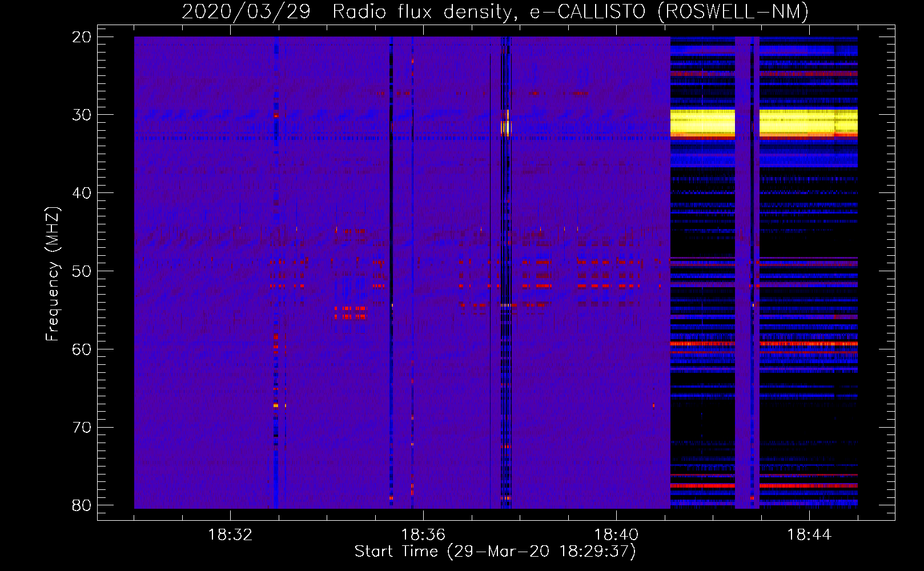Click the frequency tick label "60"
The image size is (924, 571).
click(82, 349)
